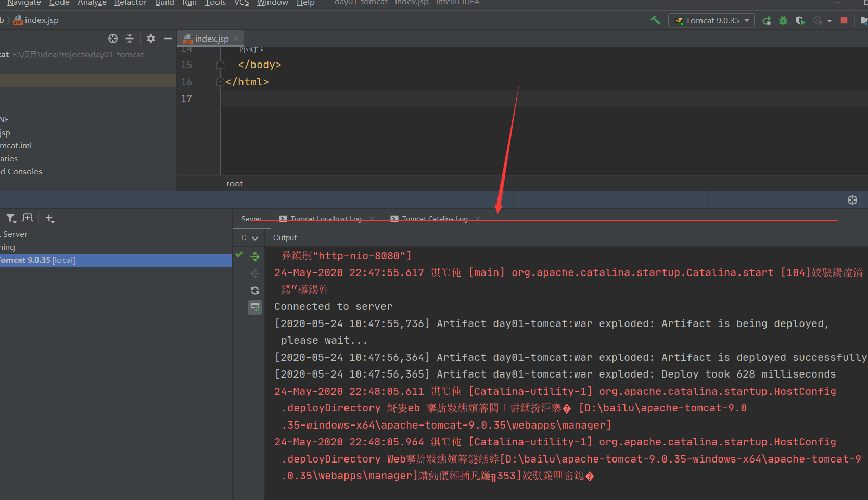Click the Services panel crosshair options icon

852,200
